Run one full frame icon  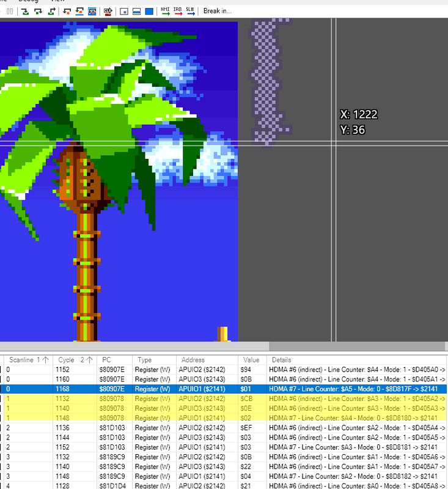[x=149, y=12]
